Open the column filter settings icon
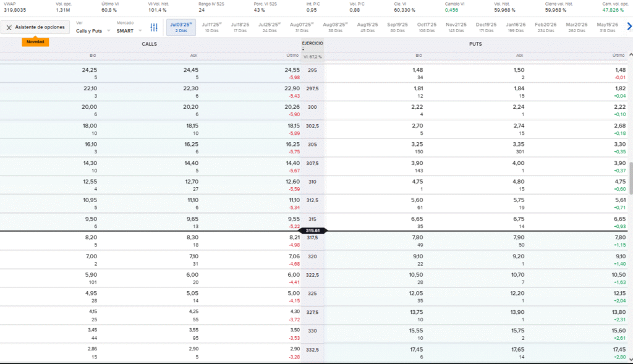 tap(154, 28)
